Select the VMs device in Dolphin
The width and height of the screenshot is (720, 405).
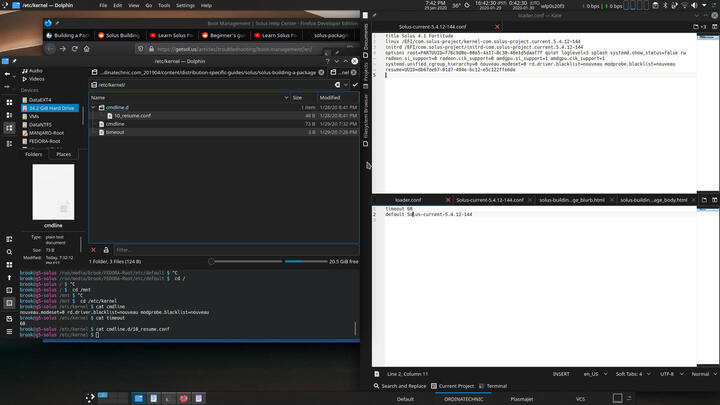point(34,116)
